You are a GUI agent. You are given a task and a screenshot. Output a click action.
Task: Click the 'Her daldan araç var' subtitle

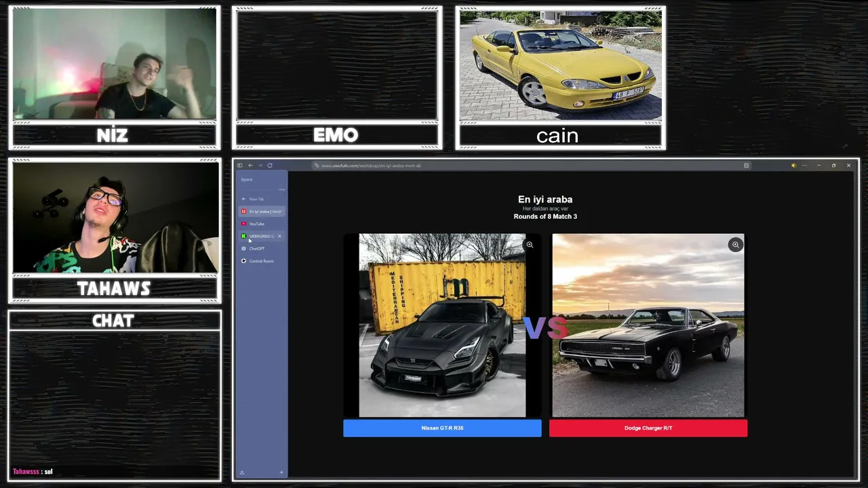click(x=545, y=209)
